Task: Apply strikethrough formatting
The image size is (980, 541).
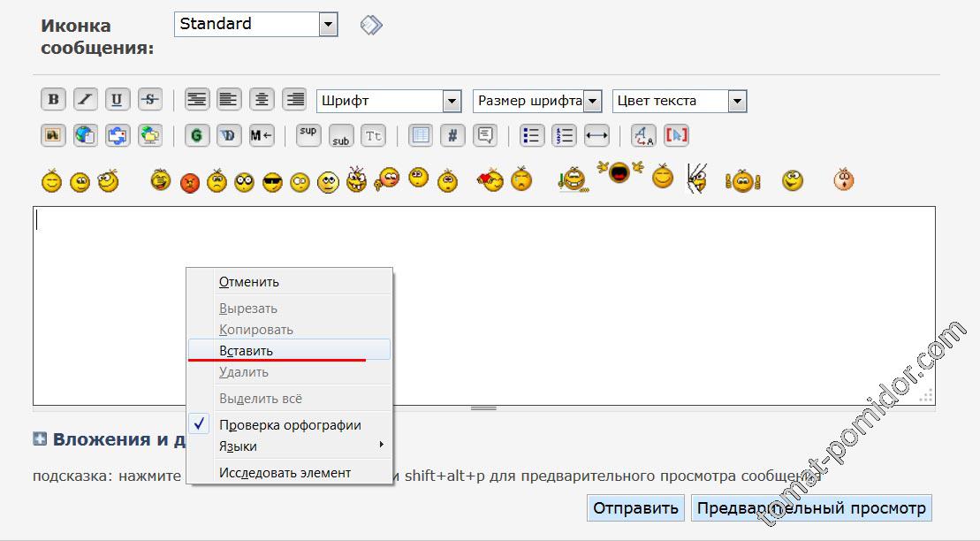Action: coord(150,100)
